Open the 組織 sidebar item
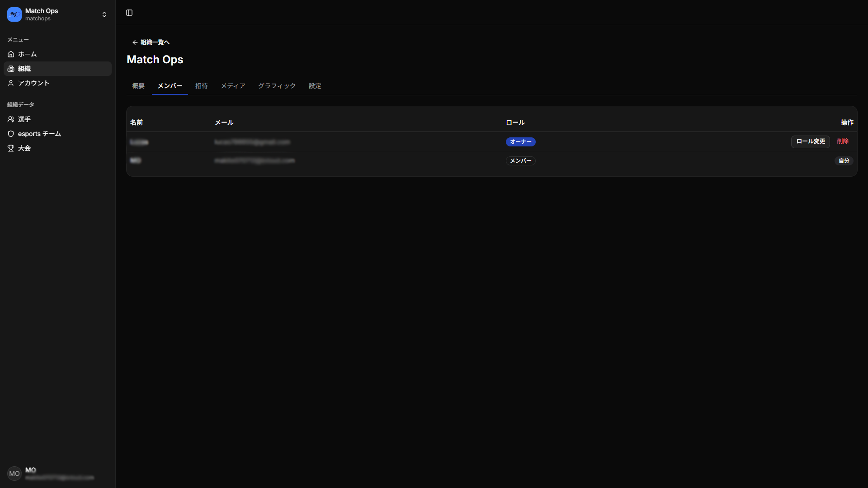Screen dimensions: 868x488 57,69
